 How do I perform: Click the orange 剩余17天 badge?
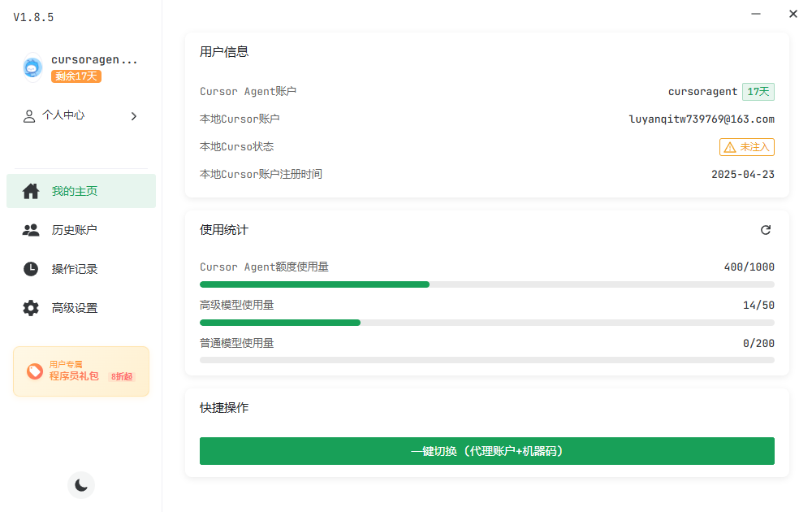pos(76,76)
